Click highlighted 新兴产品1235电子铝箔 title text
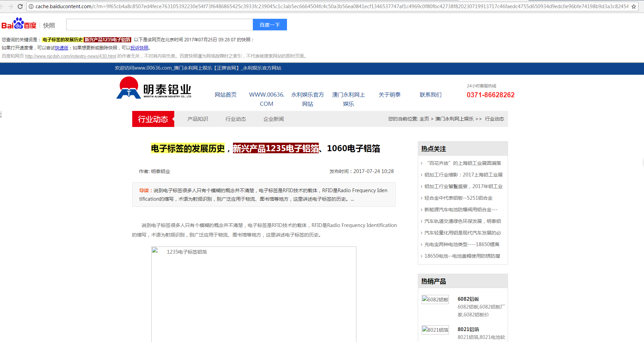The height and width of the screenshot is (342, 644). pyautogui.click(x=276, y=148)
